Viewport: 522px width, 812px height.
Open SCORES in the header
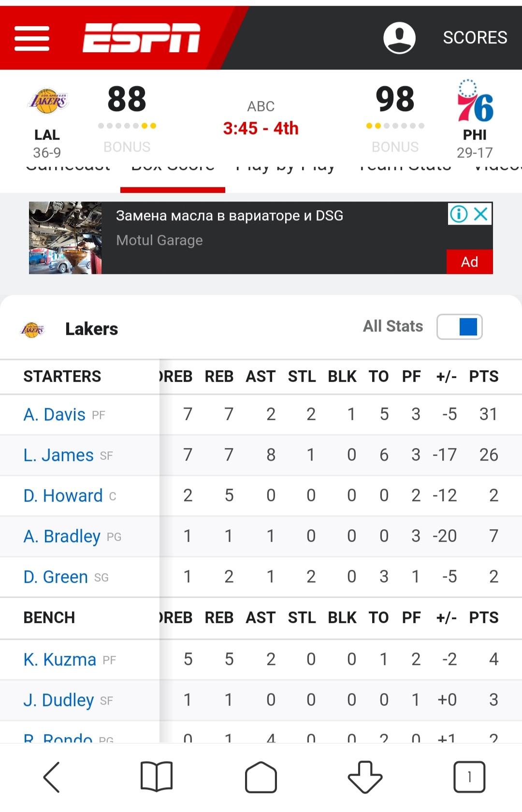tap(475, 38)
